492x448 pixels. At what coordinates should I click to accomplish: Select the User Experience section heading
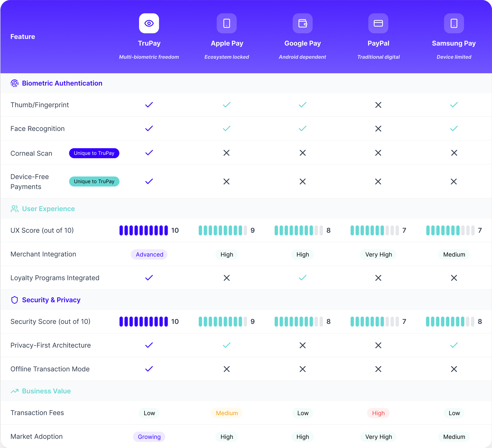[x=48, y=209]
